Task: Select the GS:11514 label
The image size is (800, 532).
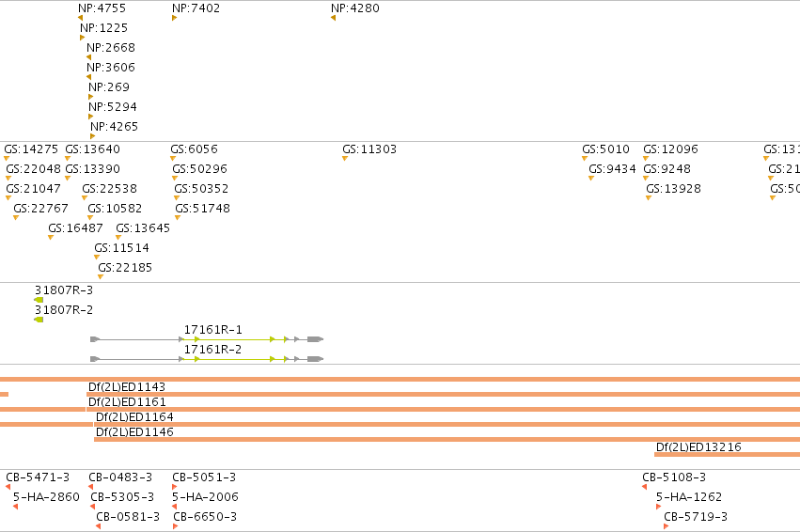Action: [121, 248]
